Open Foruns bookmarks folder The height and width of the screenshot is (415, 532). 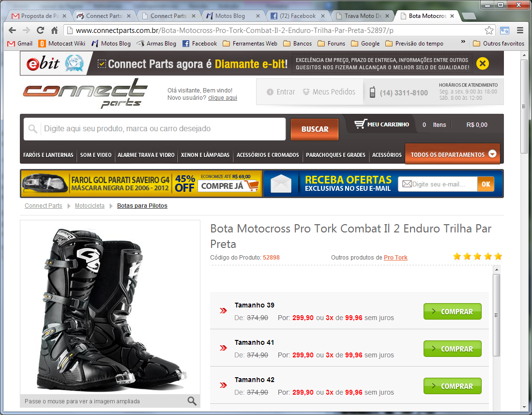click(x=332, y=44)
